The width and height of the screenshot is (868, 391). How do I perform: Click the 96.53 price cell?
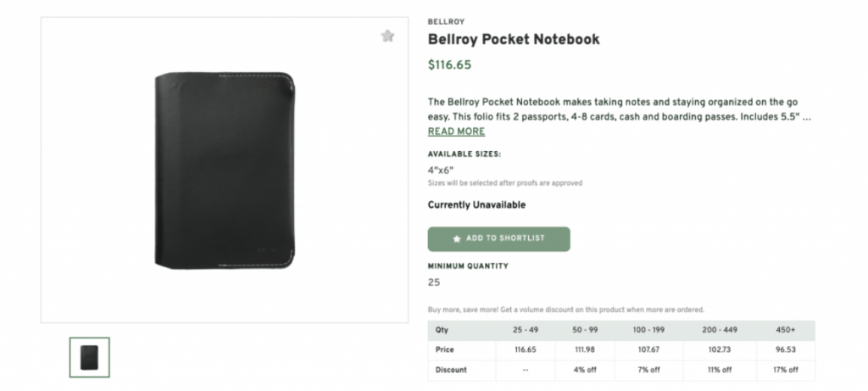(785, 349)
